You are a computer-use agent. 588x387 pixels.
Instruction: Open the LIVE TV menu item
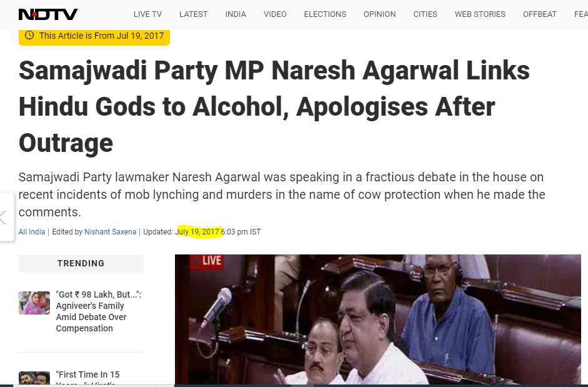point(147,14)
